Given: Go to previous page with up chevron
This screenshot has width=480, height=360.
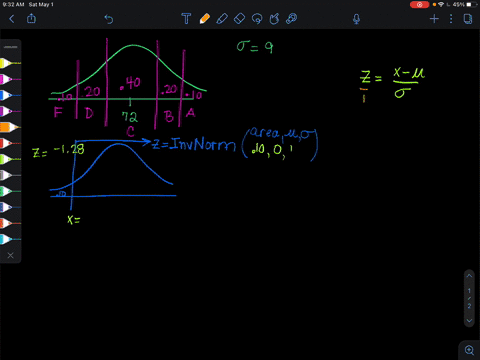Looking at the screenshot, I should click(x=469, y=276).
